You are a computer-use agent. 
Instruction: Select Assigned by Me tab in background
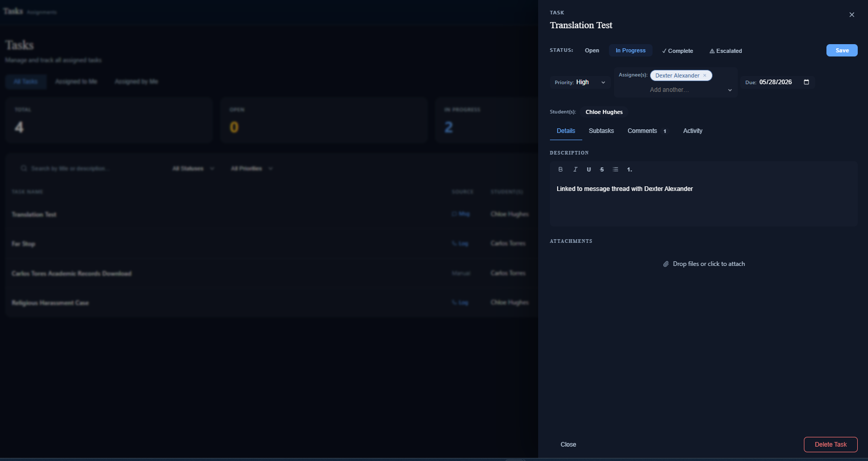tap(136, 82)
